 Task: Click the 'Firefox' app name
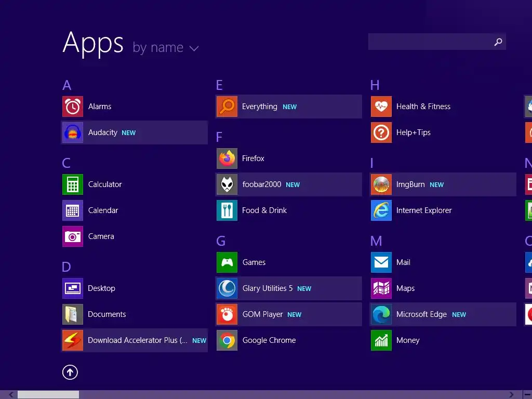(253, 158)
